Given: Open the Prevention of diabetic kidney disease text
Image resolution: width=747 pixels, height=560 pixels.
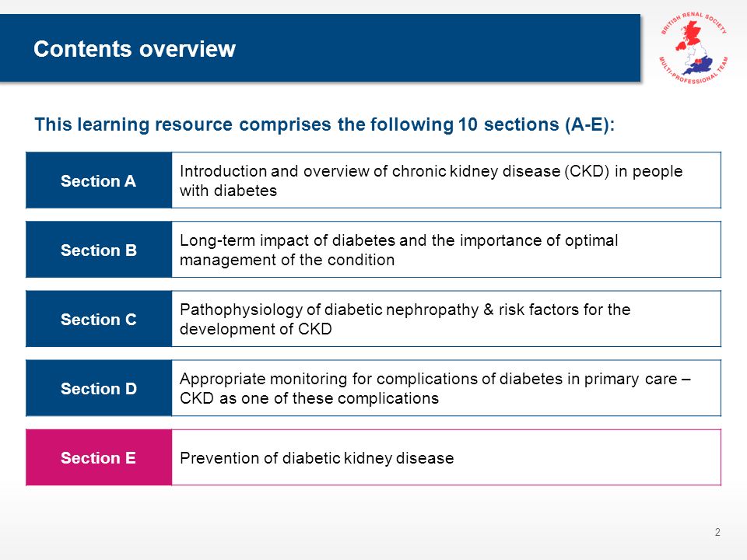Looking at the screenshot, I should 317,458.
